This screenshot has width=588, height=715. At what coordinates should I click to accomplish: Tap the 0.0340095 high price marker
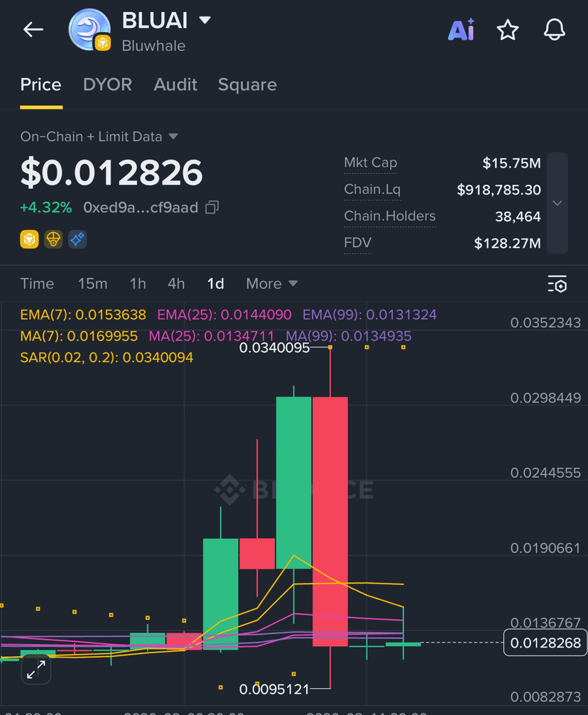coord(274,348)
